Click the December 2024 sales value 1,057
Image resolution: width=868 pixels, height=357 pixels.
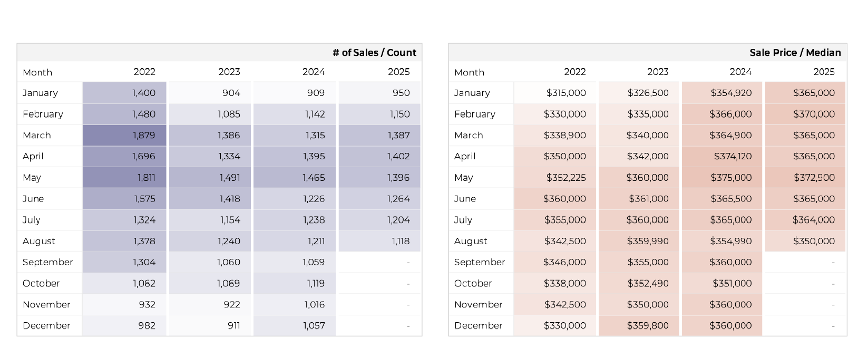[x=295, y=325]
